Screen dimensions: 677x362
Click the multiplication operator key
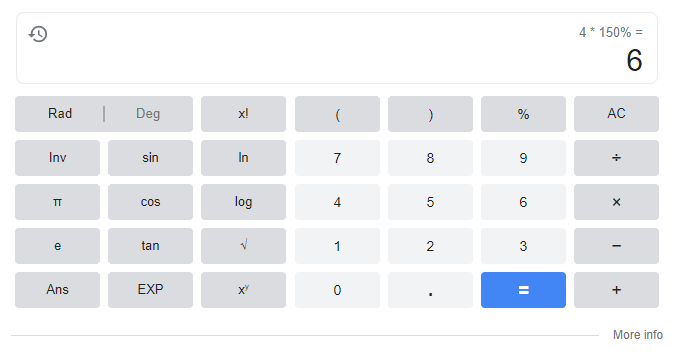(616, 202)
